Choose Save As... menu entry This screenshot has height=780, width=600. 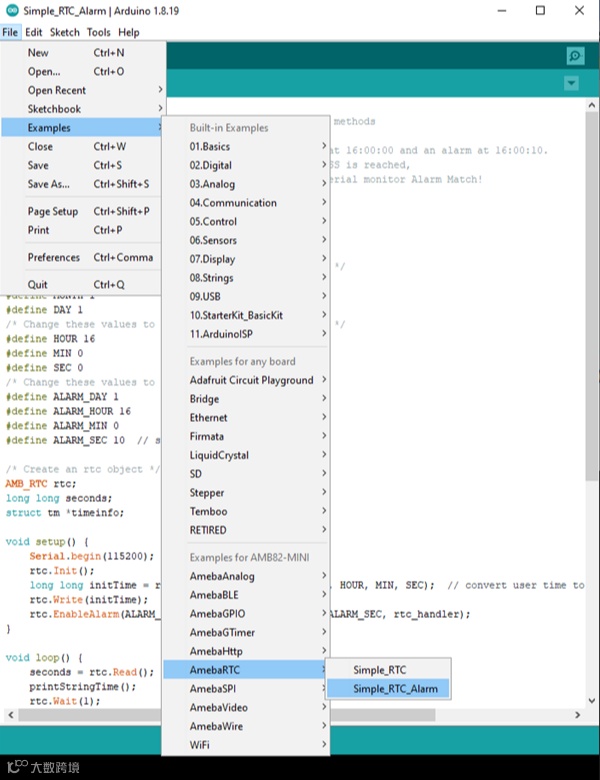(82, 184)
